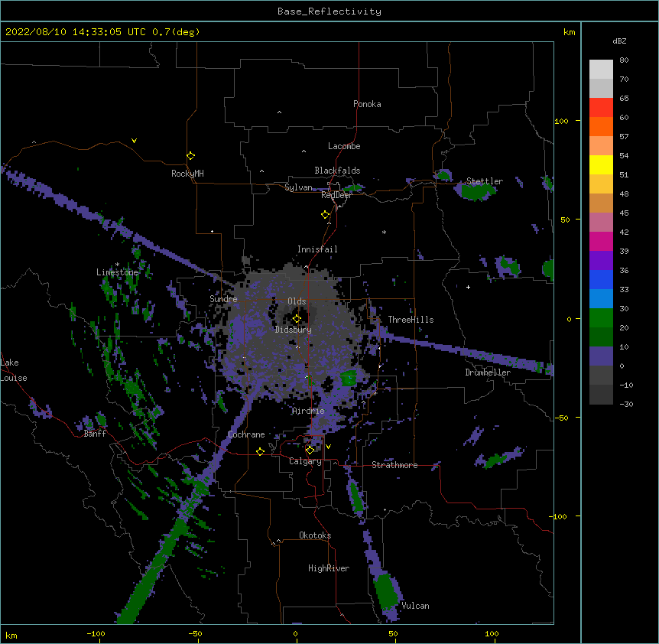Click the Base_Reflectivity title
Viewport: 659px width, 644px height.
pos(329,11)
